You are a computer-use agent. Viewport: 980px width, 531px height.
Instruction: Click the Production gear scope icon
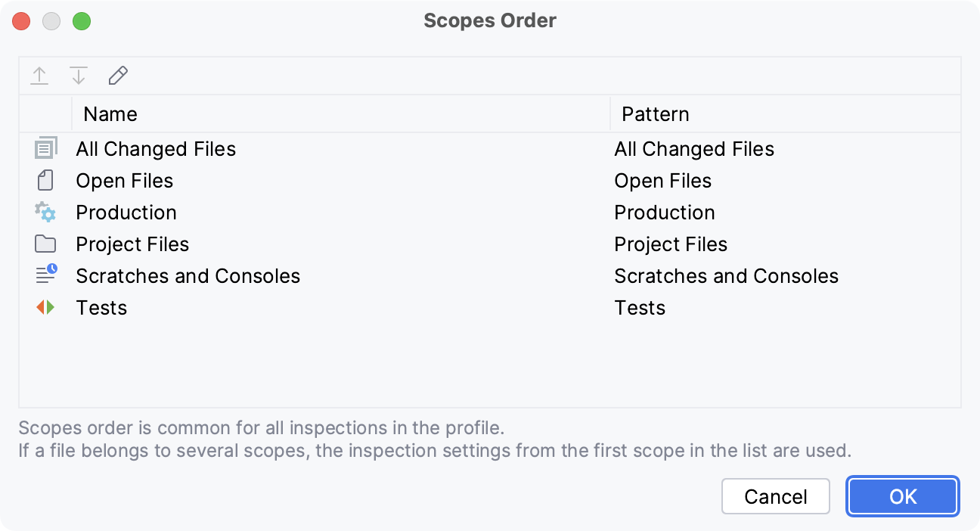(x=45, y=212)
